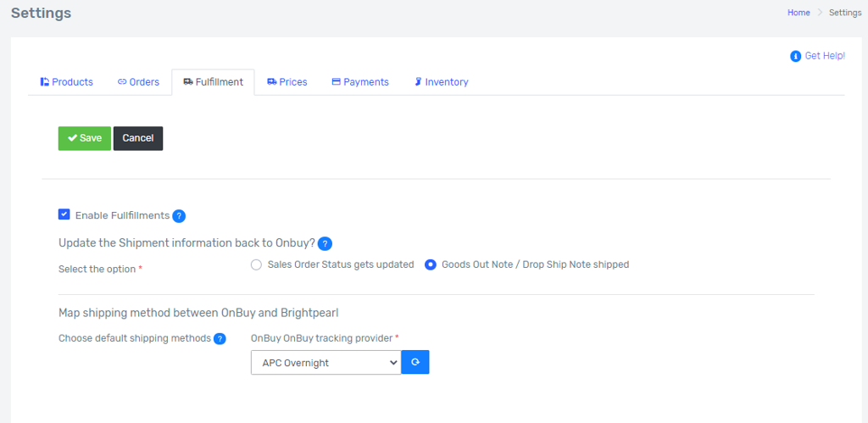Screen dimensions: 868x423
Task: Open the APC Overnight tracking provider dropdown
Action: (326, 363)
